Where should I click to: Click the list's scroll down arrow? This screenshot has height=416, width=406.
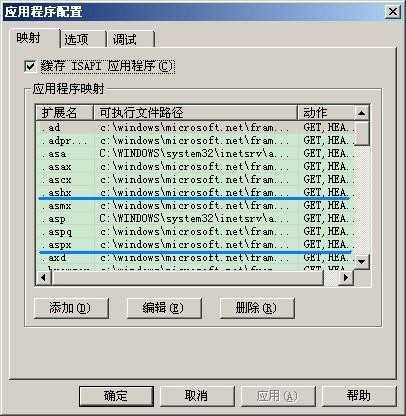click(361, 261)
